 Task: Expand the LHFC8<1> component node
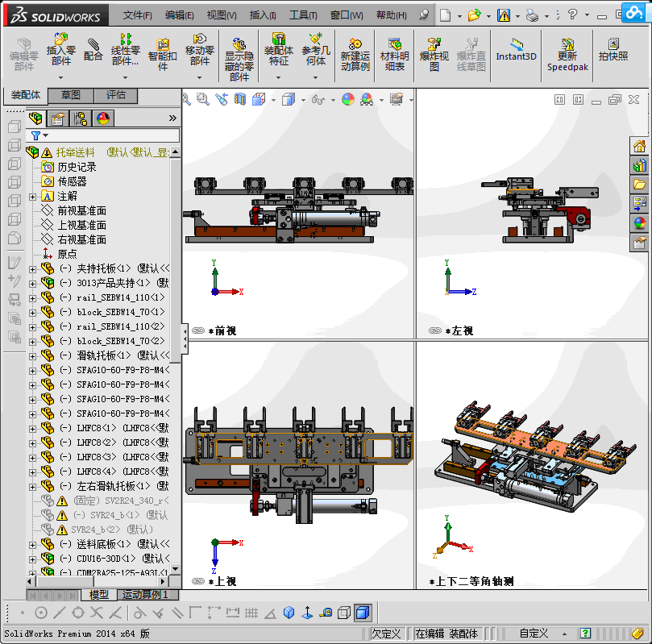tap(32, 429)
